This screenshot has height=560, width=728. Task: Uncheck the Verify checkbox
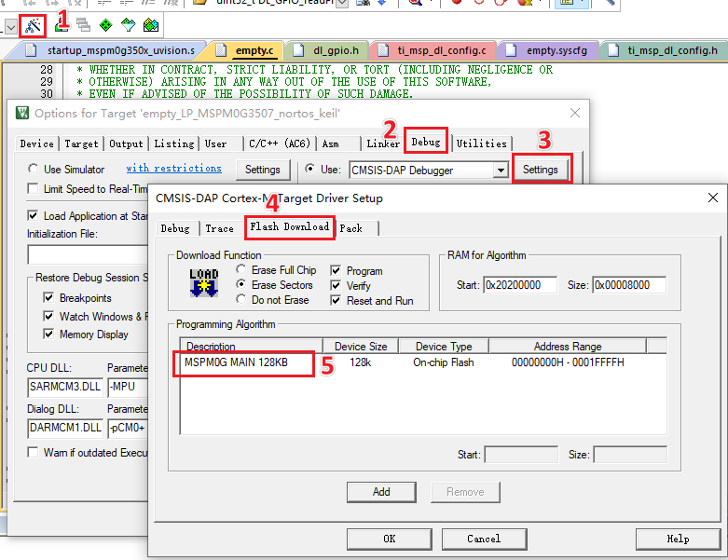(x=336, y=285)
